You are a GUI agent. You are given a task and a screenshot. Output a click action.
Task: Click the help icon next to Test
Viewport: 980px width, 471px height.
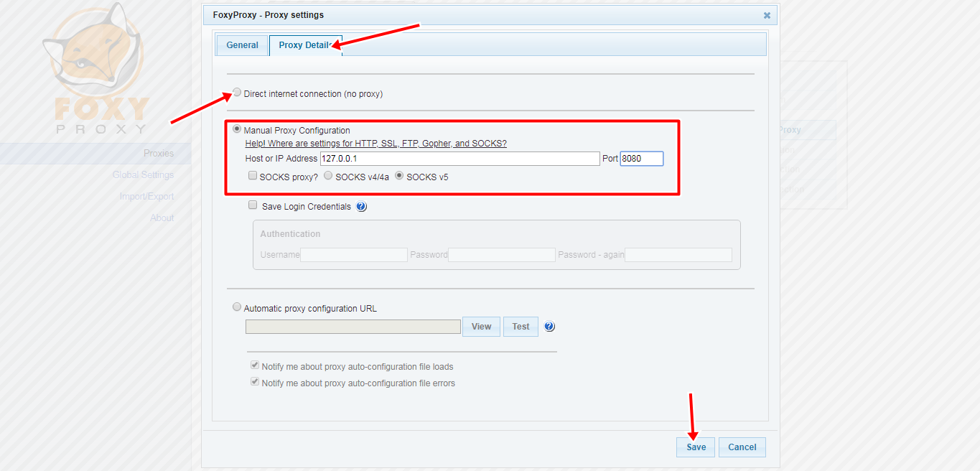[x=549, y=326]
